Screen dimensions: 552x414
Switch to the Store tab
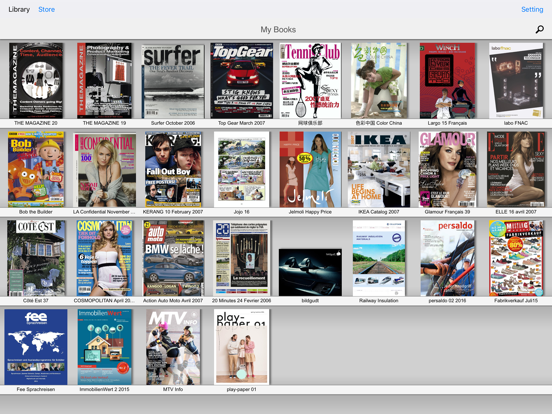coord(46,10)
